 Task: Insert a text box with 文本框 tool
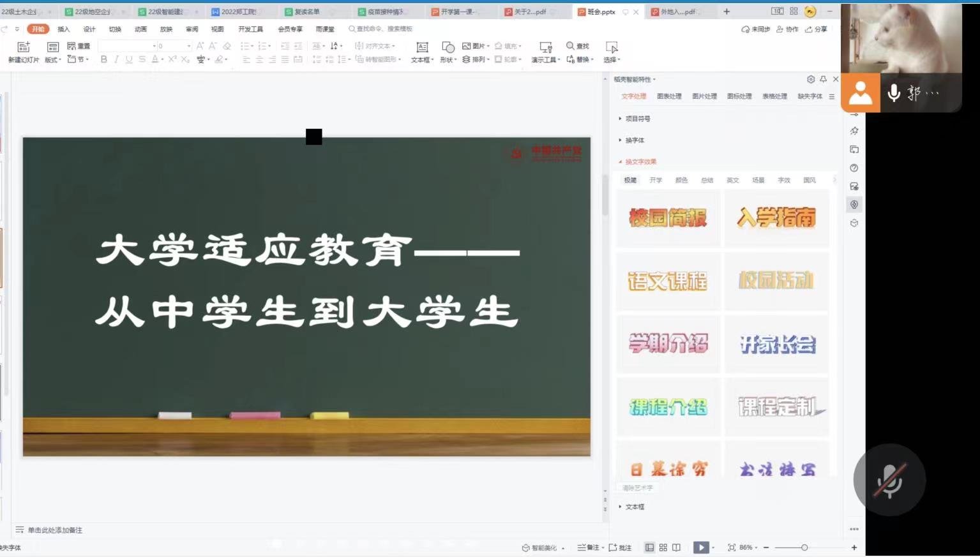coord(422,48)
